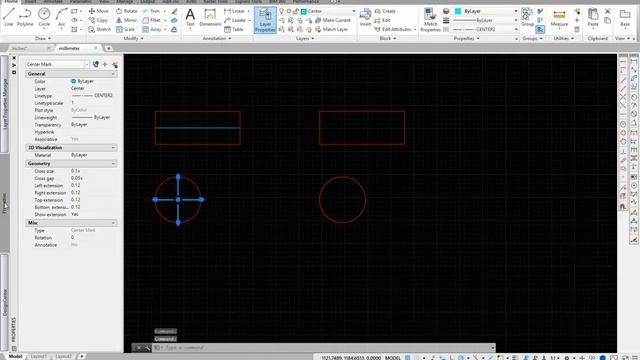The image size is (640, 360).
Task: Select the Dimension tool
Action: [210, 18]
